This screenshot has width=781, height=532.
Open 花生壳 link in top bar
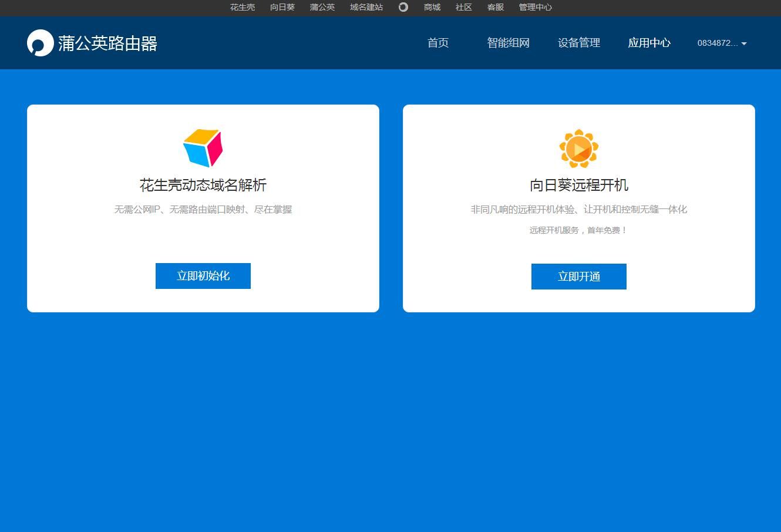(243, 7)
